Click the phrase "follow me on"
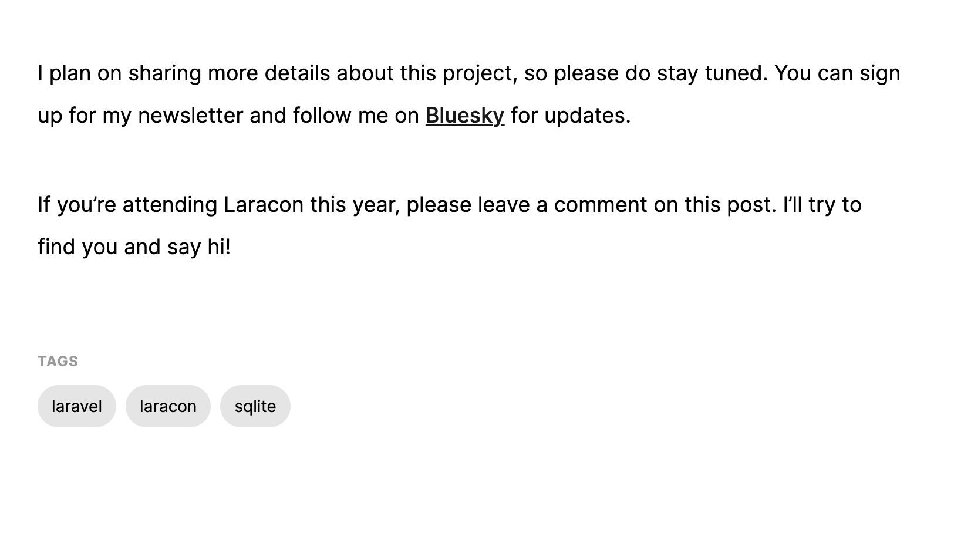971x560 pixels. [x=355, y=116]
